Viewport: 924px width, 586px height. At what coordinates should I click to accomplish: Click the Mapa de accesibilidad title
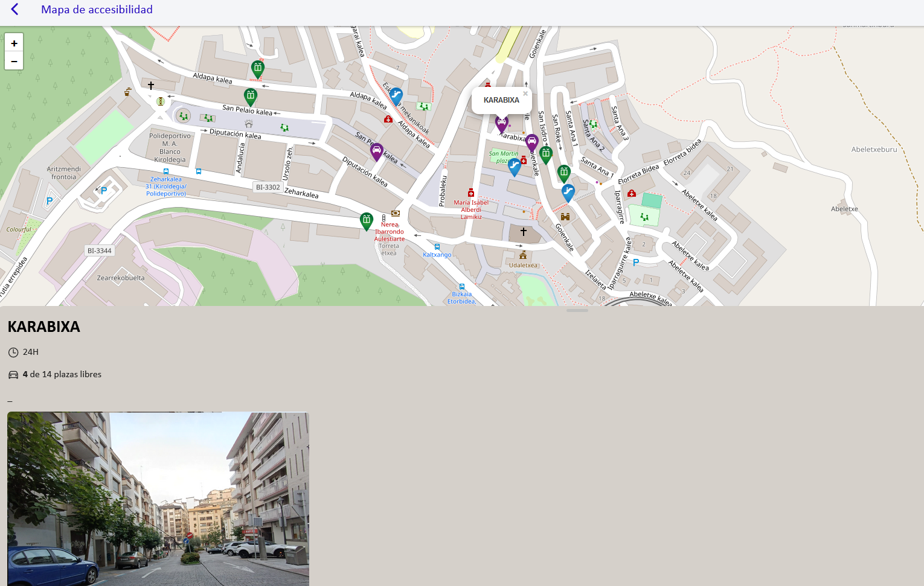97,10
